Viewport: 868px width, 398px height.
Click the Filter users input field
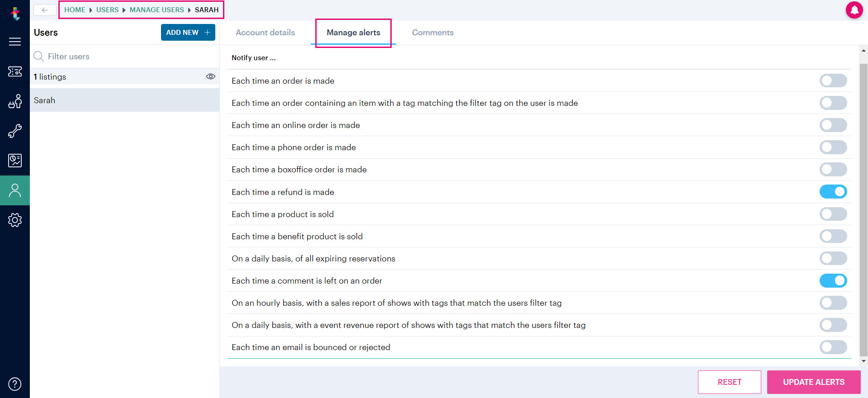(125, 57)
